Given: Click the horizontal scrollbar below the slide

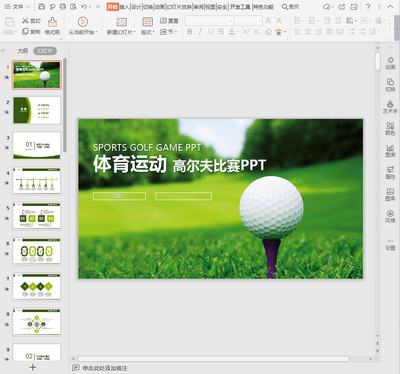Looking at the screenshot, I should [213, 359].
